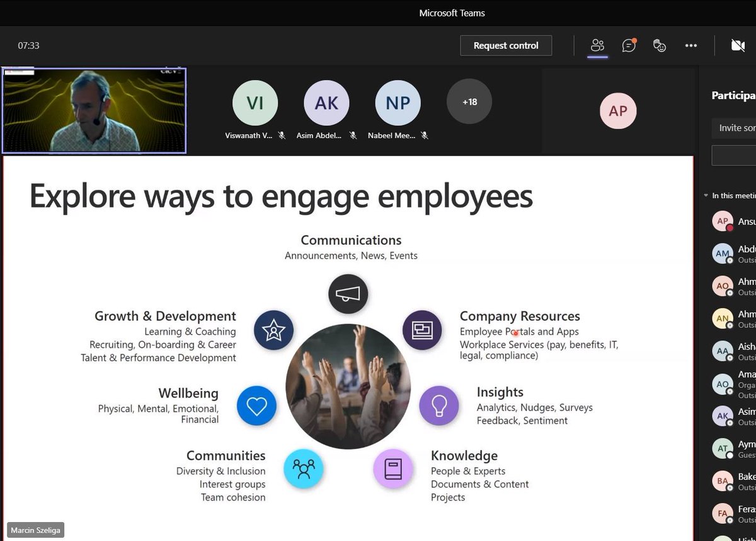This screenshot has width=756, height=541.
Task: Select the AK avatar tile for Asim Abdel
Action: point(326,103)
